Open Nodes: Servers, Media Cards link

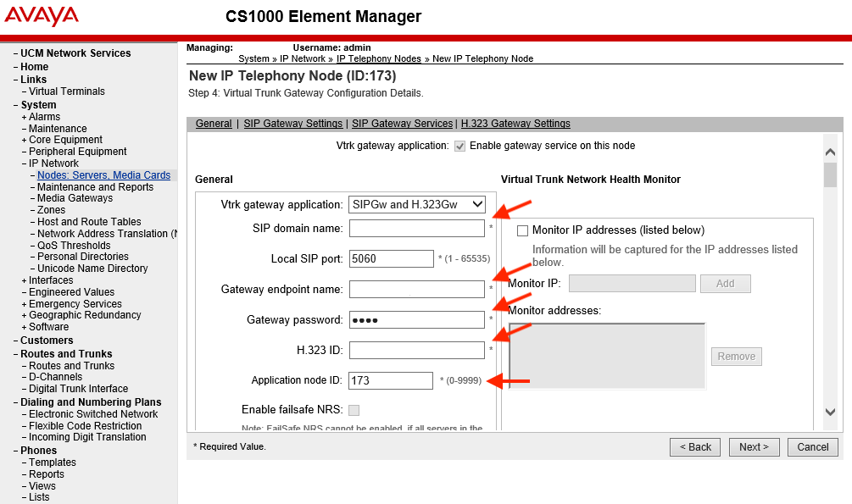coord(103,175)
